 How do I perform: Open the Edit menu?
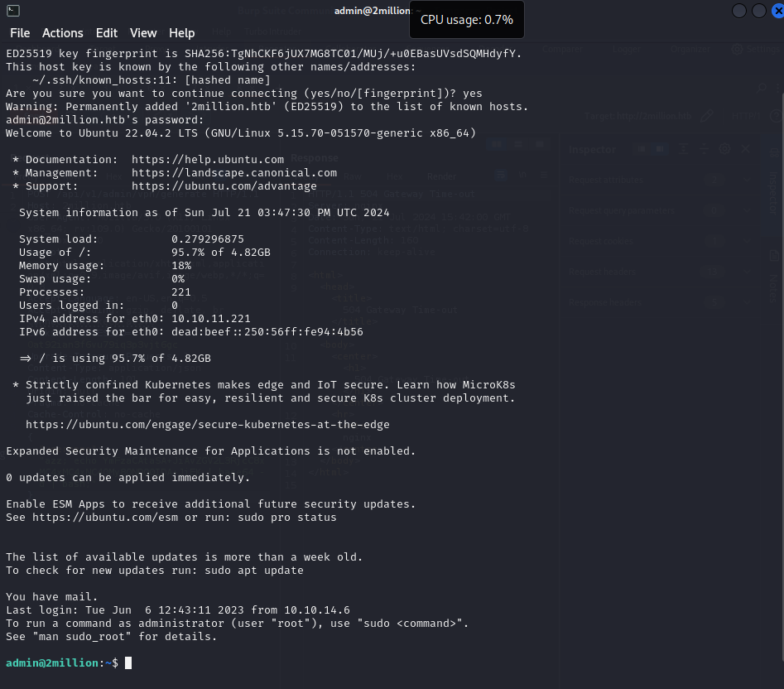(x=107, y=33)
